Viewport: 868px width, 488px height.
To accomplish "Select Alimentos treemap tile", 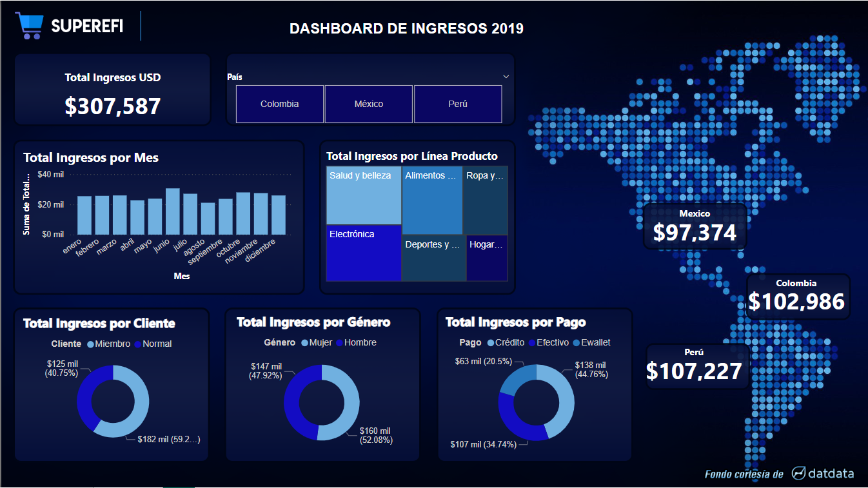I will [x=432, y=200].
